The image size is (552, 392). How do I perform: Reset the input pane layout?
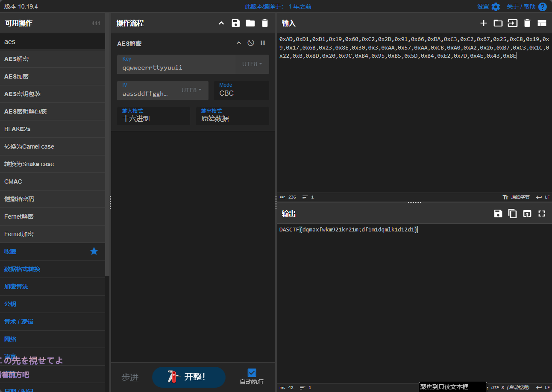542,23
